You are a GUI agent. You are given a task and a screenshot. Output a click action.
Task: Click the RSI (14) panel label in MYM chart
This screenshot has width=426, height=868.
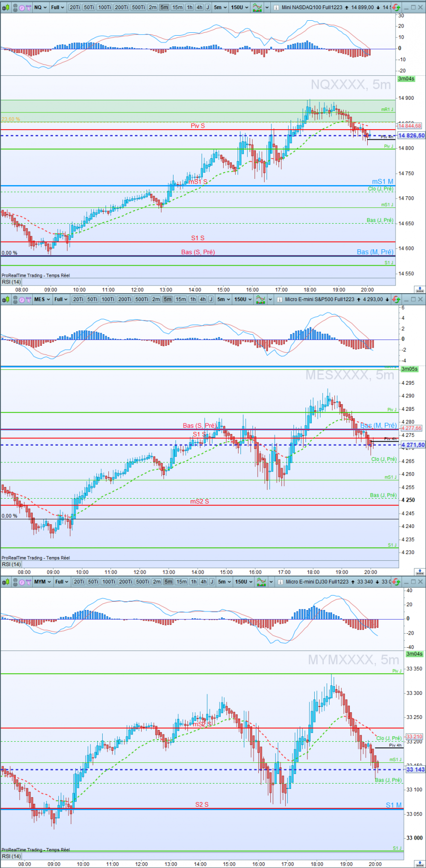[x=11, y=856]
